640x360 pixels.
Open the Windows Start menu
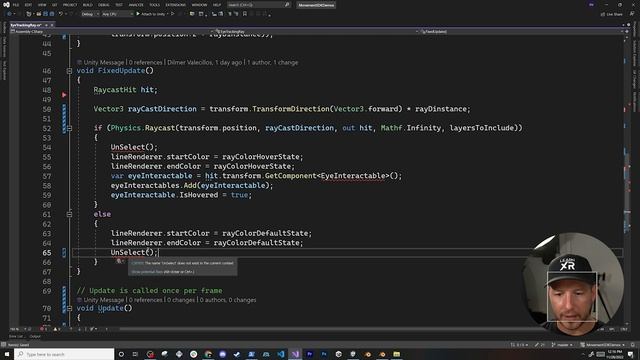pyautogui.click(x=7, y=354)
